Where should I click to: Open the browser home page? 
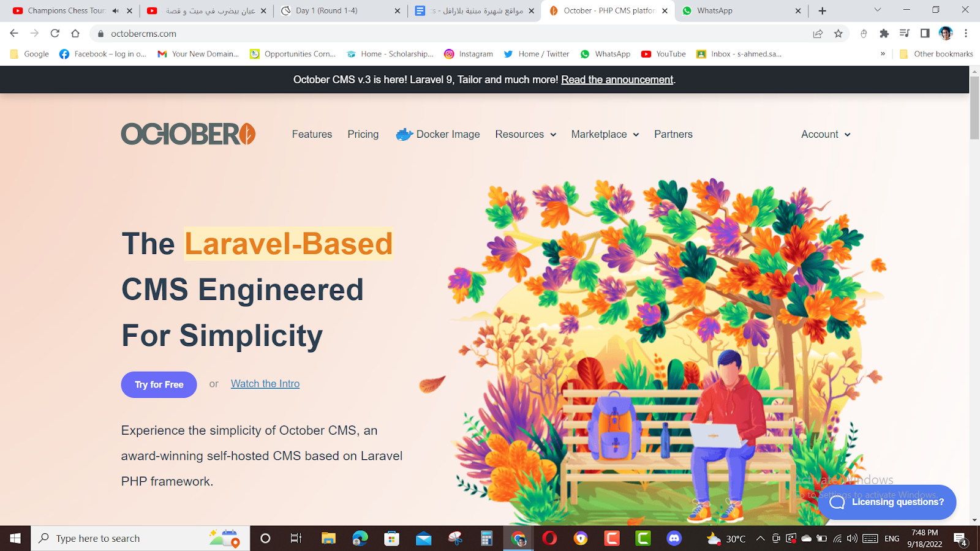pyautogui.click(x=75, y=34)
